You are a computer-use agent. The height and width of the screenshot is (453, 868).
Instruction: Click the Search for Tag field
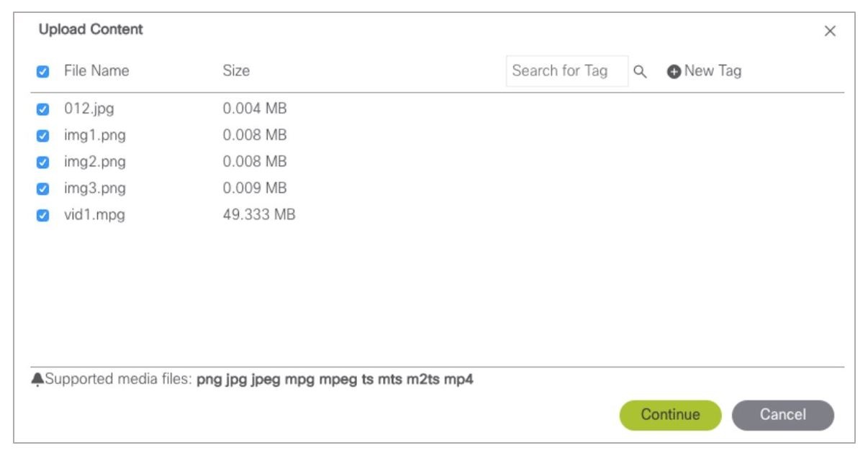(567, 71)
